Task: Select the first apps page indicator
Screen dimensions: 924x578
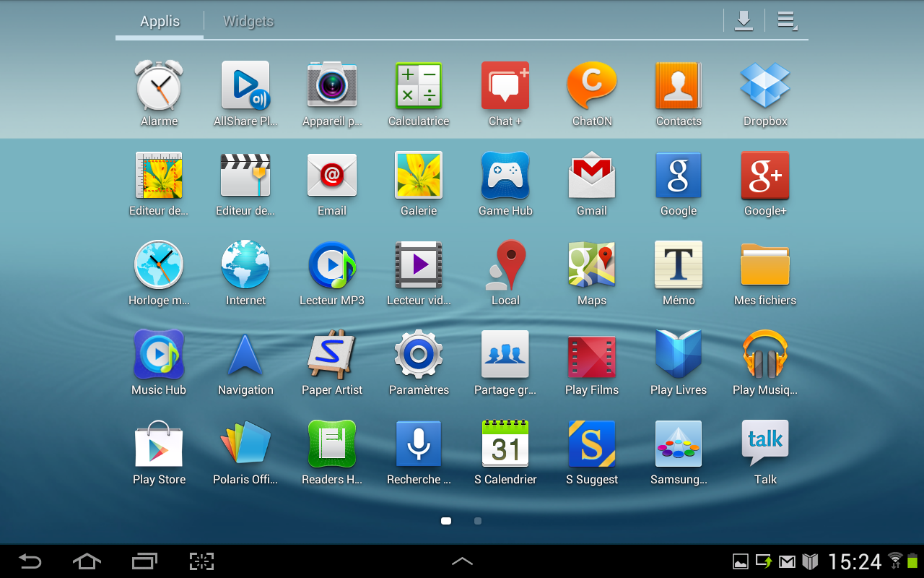Action: (446, 521)
